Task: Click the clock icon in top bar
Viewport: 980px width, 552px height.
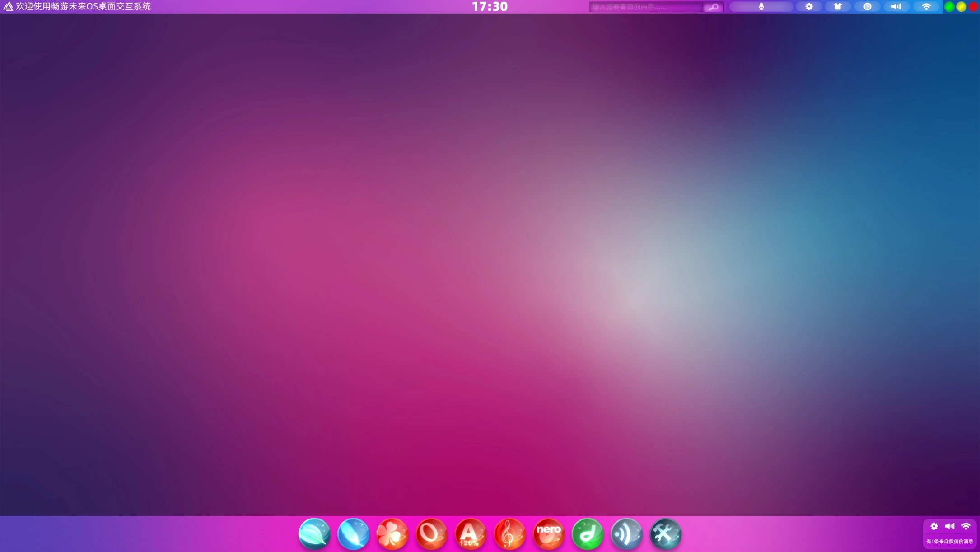Action: 868,7
